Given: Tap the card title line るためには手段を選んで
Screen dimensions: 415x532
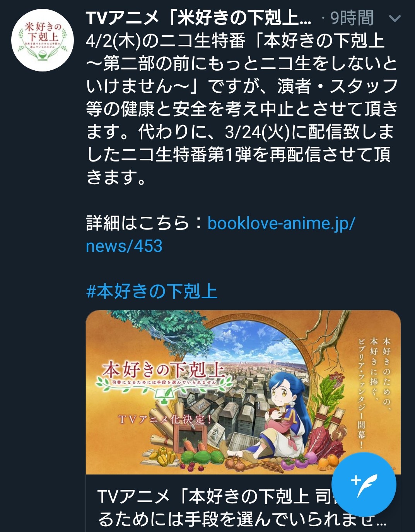Looking at the screenshot, I should coord(242,519).
